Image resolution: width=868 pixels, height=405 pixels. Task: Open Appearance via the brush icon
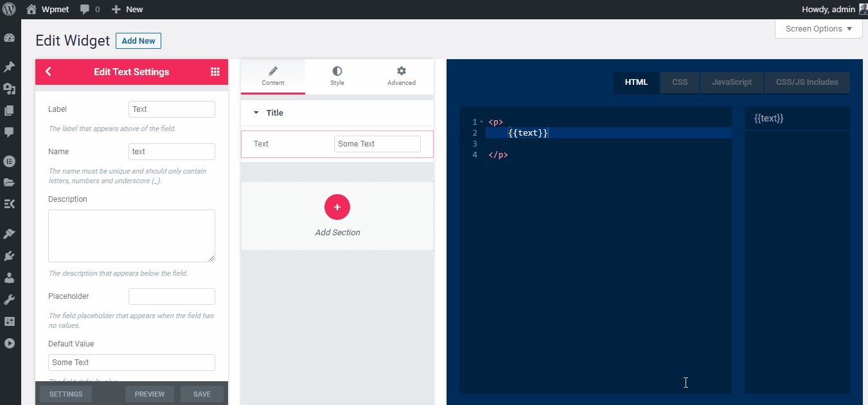click(x=9, y=233)
